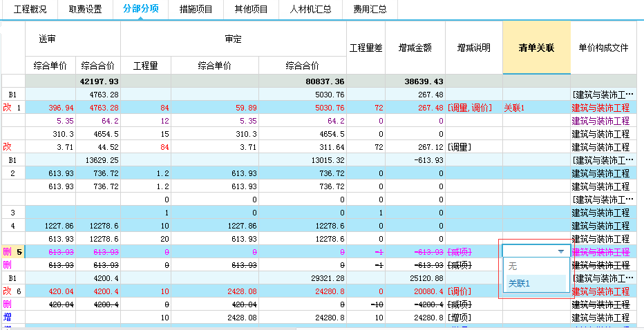The image size is (644, 330).
Task: Switch to the 费用汇总 tab
Action: [370, 10]
